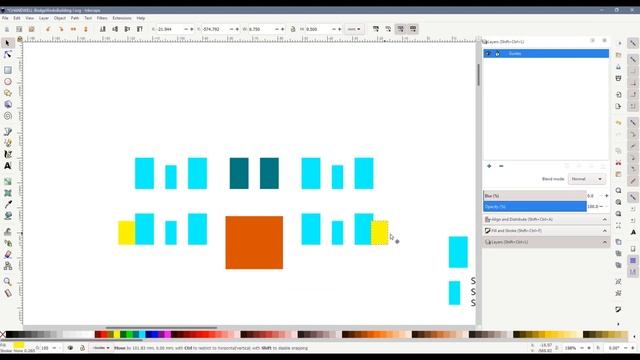This screenshot has width=640, height=360.
Task: Open the Extensions menu
Action: pyautogui.click(x=122, y=18)
